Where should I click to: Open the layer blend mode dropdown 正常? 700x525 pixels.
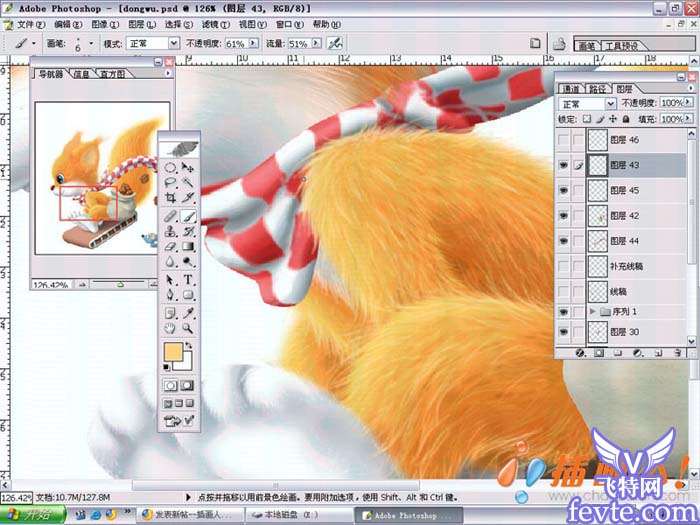tap(588, 103)
